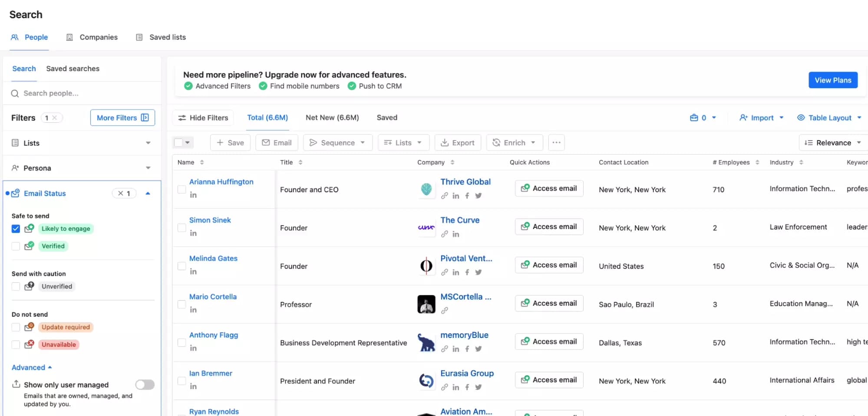Enable Show only user managed toggle
The width and height of the screenshot is (868, 416).
pos(145,385)
